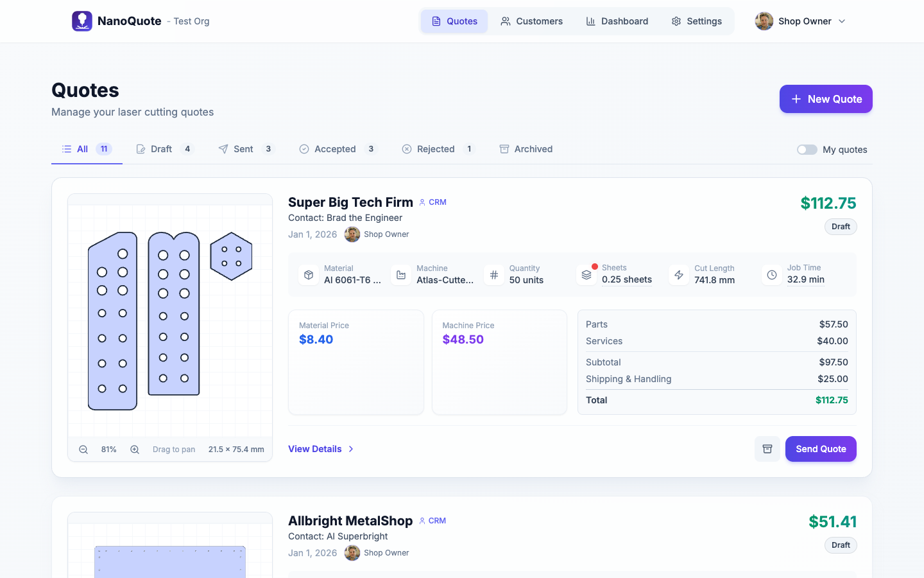Open Allbright MetalShop quote title
The image size is (924, 578).
coord(350,521)
